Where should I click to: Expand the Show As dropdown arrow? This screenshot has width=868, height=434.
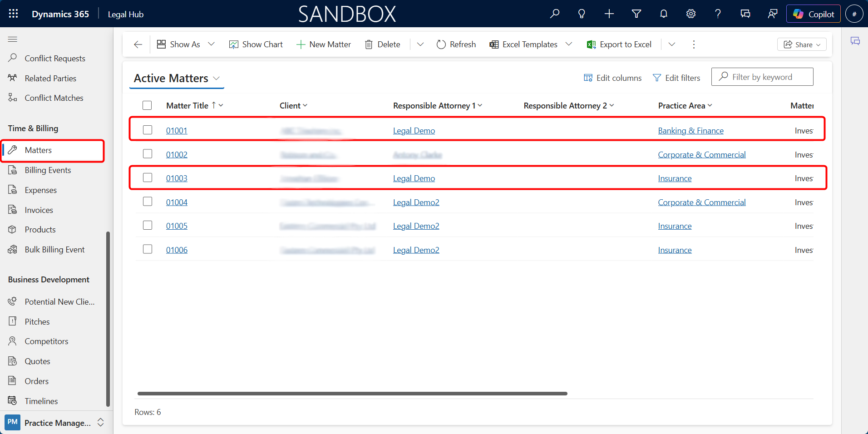211,44
